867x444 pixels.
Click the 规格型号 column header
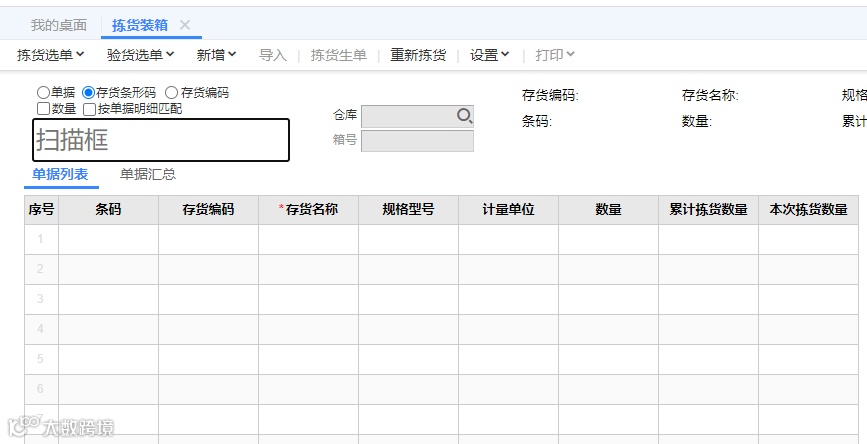click(409, 210)
